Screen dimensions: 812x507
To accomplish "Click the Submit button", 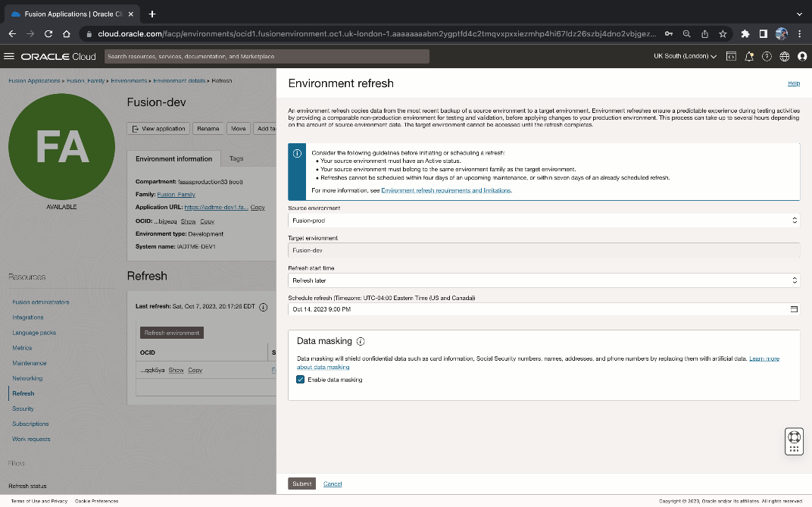I will 301,484.
